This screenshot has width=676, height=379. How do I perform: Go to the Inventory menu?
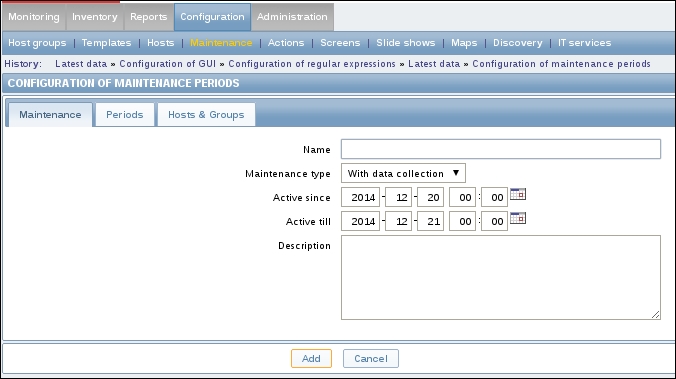click(x=95, y=17)
